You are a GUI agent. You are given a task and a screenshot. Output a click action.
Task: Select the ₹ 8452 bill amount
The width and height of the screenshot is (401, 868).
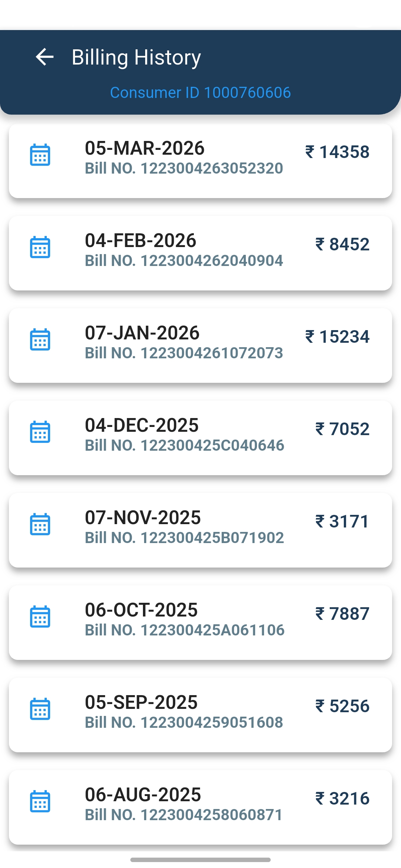pyautogui.click(x=342, y=244)
